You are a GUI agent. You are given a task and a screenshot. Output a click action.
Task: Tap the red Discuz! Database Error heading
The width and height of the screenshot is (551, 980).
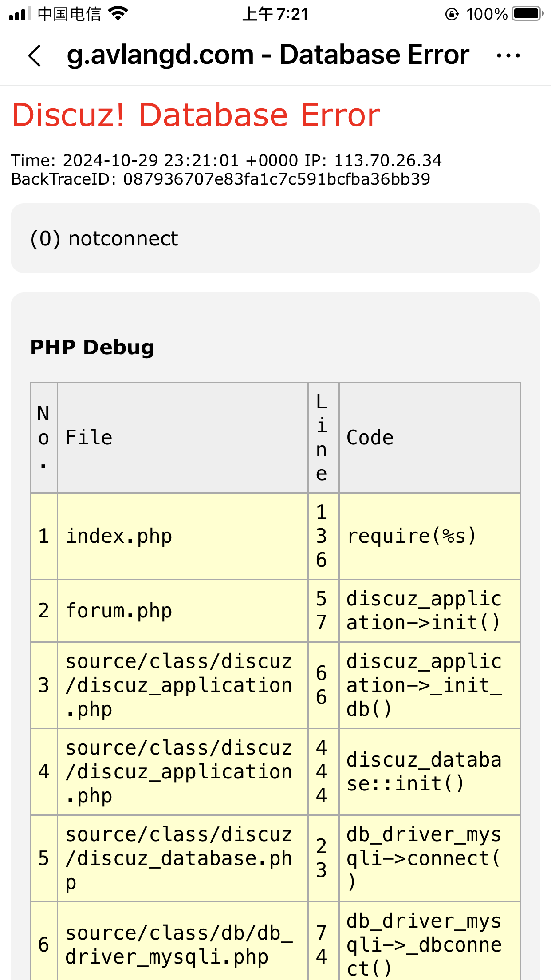click(196, 115)
